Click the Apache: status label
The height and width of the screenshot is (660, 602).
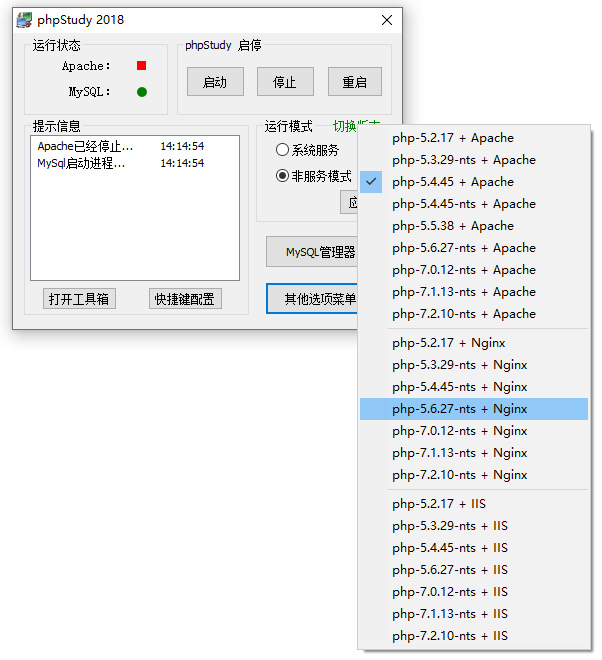(86, 66)
